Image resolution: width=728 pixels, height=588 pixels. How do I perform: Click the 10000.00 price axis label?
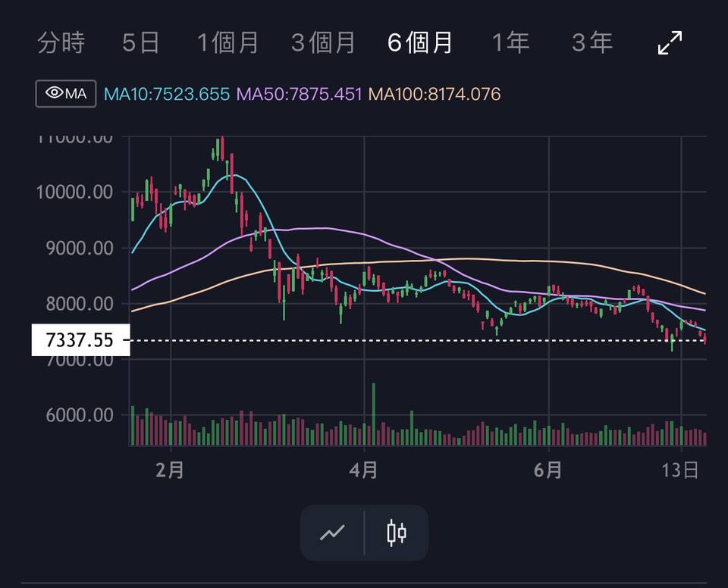(x=74, y=192)
